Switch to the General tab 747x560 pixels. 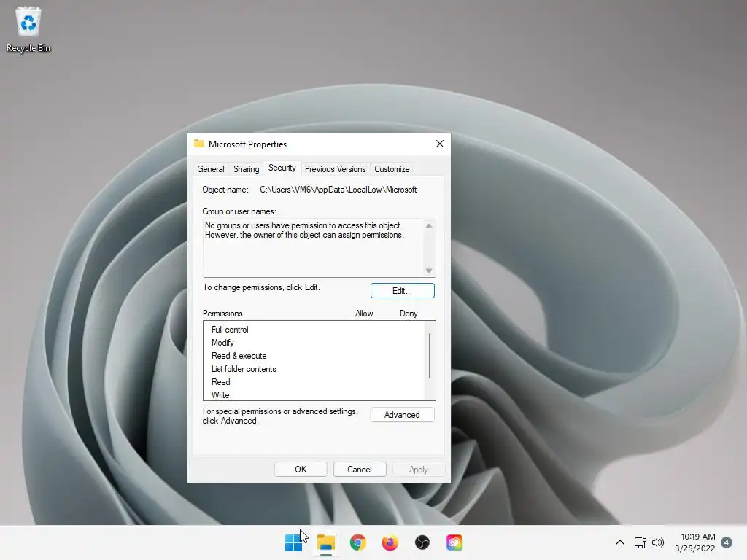[x=211, y=169]
